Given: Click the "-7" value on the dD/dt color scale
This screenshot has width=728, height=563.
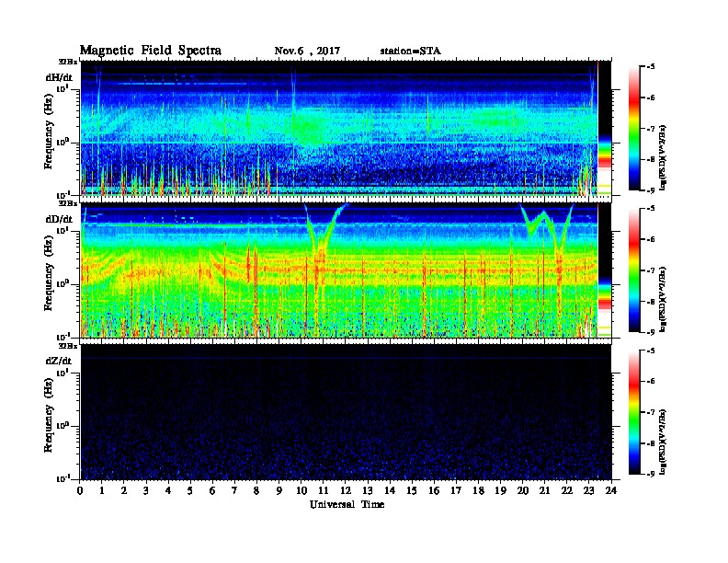Looking at the screenshot, I should click(651, 270).
